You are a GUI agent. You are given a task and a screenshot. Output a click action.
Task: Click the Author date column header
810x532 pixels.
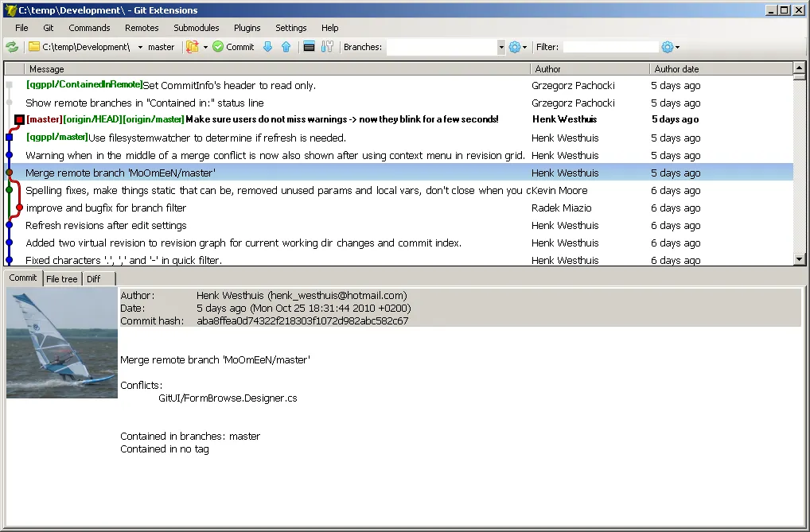(721, 68)
